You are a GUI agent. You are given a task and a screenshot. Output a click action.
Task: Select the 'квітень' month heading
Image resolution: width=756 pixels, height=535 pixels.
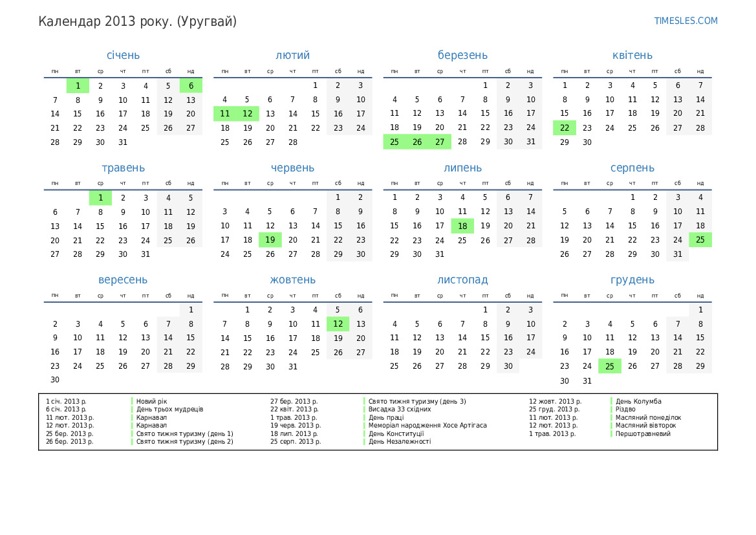click(632, 55)
